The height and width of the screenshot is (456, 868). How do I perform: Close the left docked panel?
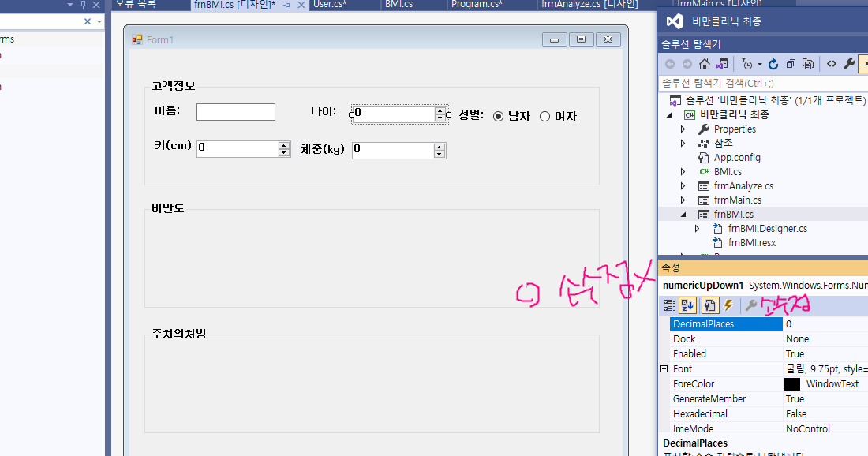coord(96,5)
